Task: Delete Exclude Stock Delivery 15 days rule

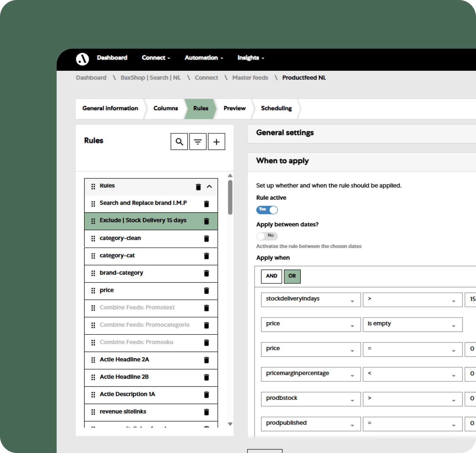Action: 206,221
